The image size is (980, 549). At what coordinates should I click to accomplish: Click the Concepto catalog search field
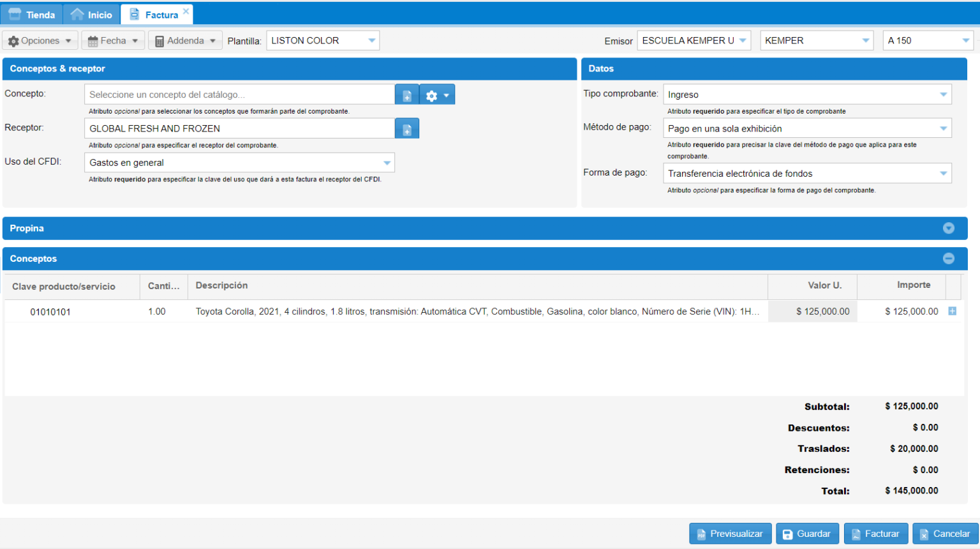coord(239,94)
